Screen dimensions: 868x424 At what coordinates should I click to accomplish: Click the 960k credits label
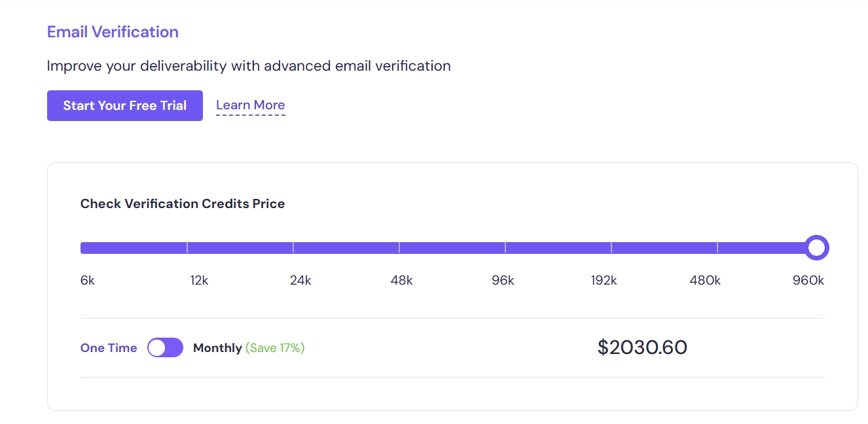coord(808,281)
